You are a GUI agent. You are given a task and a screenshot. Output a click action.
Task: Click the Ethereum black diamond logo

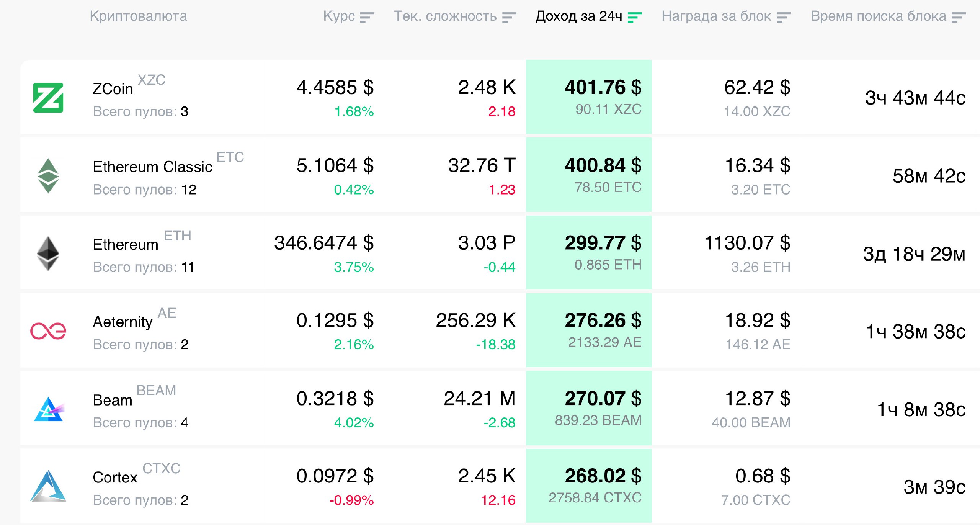click(x=48, y=254)
